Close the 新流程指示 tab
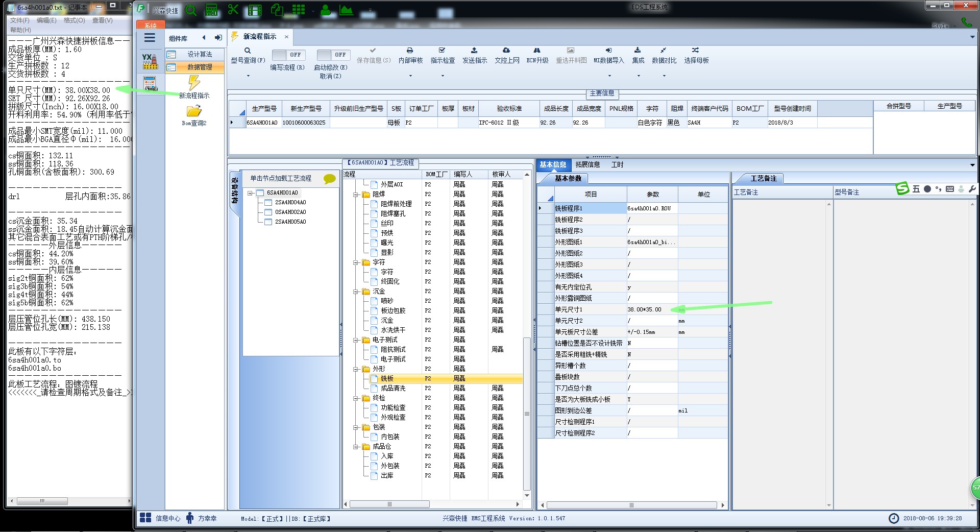 tap(286, 37)
